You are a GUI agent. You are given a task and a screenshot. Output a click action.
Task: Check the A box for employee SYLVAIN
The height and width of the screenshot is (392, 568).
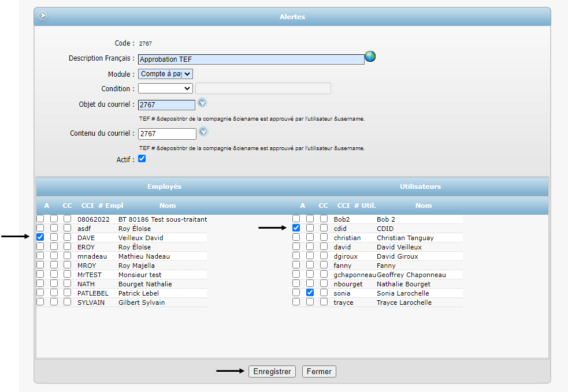point(40,302)
